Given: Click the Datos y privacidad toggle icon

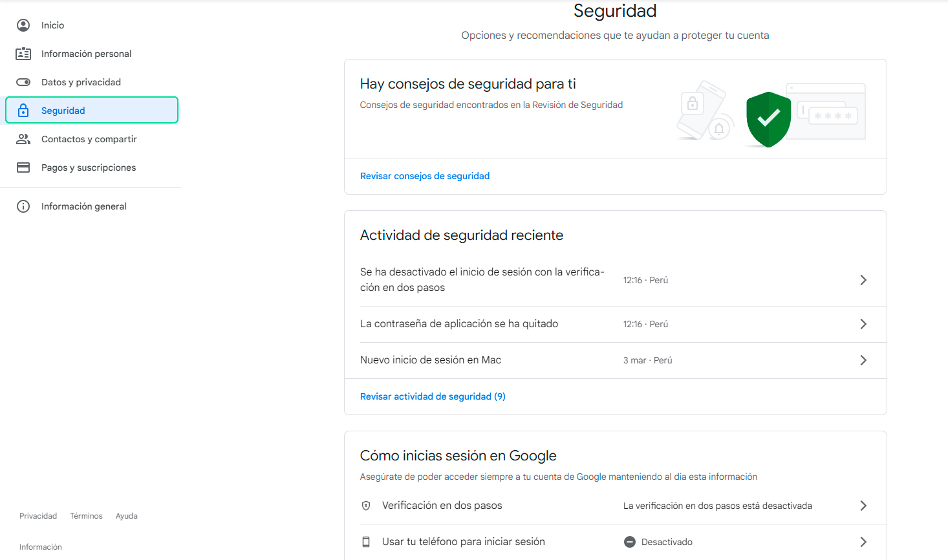Looking at the screenshot, I should pyautogui.click(x=23, y=82).
